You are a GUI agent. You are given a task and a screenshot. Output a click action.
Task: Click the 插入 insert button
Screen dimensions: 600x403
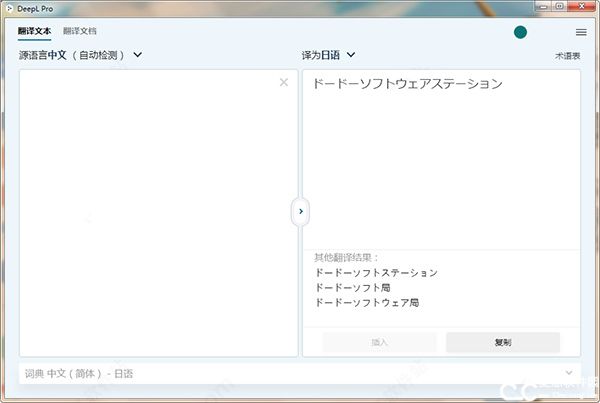click(379, 342)
